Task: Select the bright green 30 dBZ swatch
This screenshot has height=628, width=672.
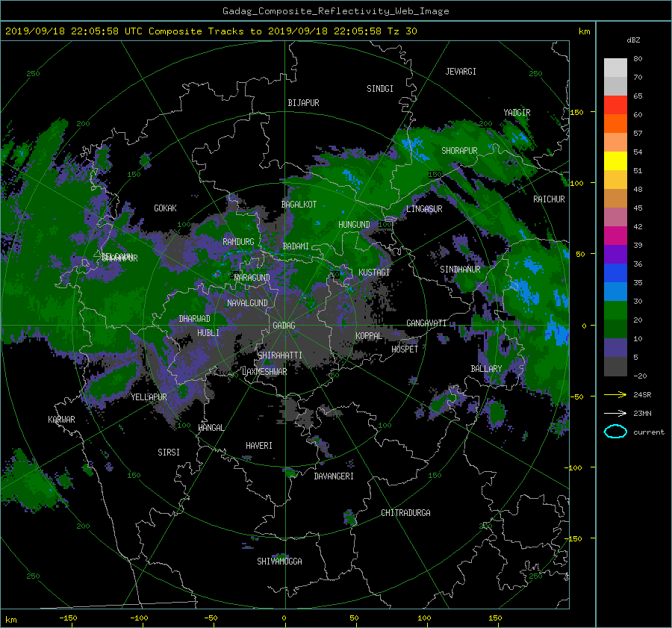Action: point(615,311)
